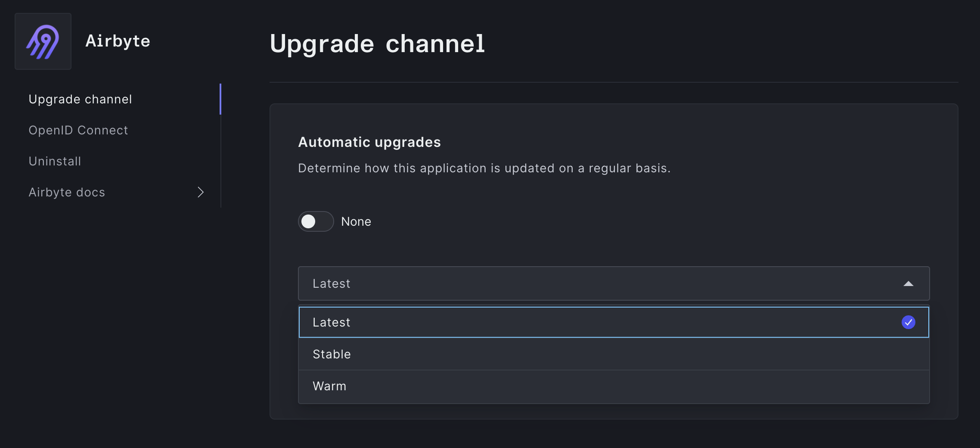This screenshot has height=448, width=980.
Task: Click the automatic upgrades description text
Action: tap(484, 168)
